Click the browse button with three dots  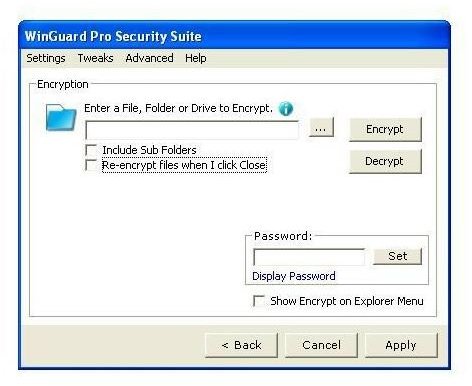tap(321, 128)
